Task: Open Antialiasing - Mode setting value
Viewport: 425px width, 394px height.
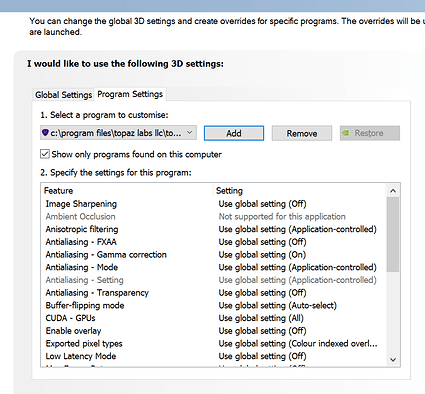Action: (x=297, y=267)
